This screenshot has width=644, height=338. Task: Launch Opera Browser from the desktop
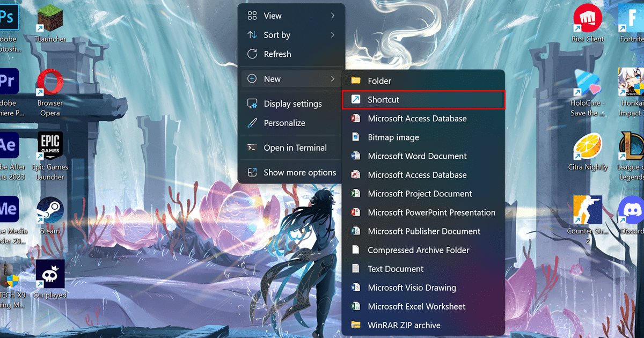(x=50, y=91)
